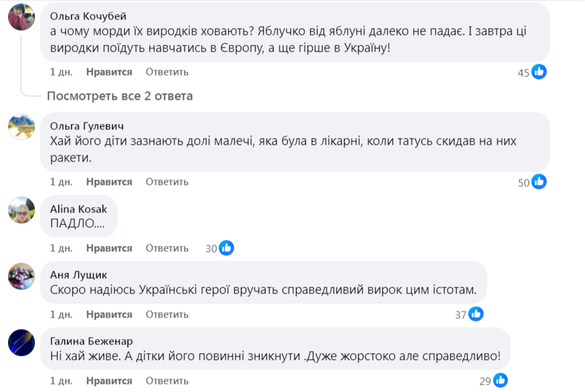Like Alina Kosak's comment via Нравится
Viewport: 585px width, 392px height.
(x=109, y=248)
